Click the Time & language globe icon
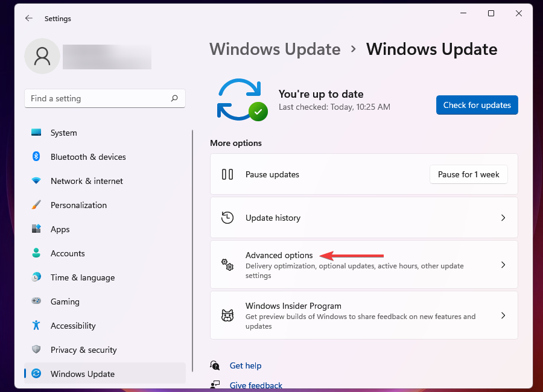Screen dimensions: 543x392 click(36, 277)
